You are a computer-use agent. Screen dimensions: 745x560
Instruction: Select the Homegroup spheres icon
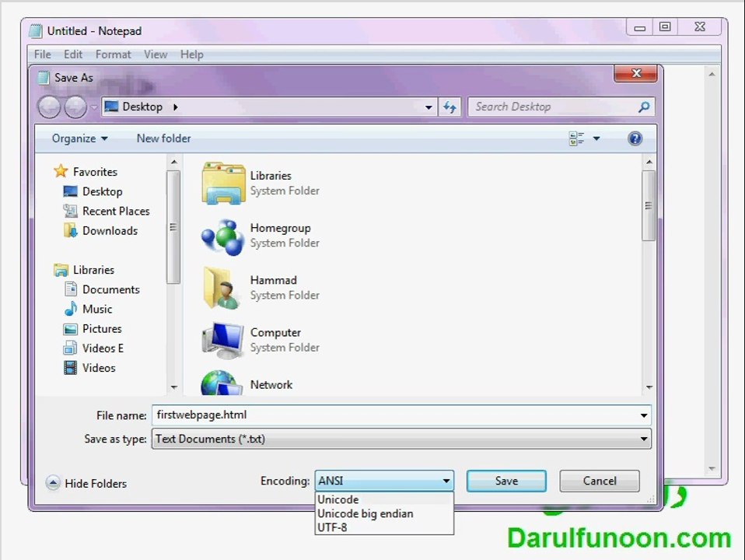223,236
